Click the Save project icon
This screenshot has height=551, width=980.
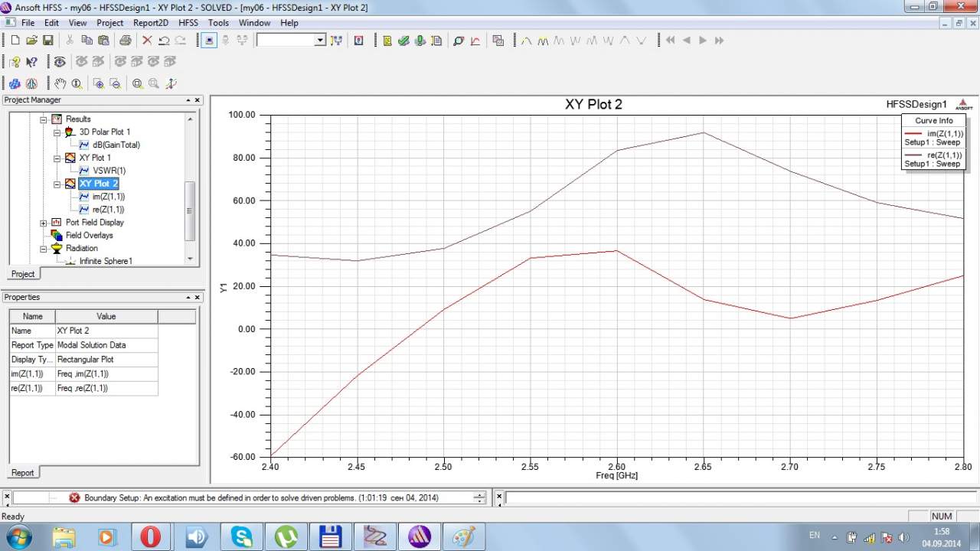(47, 41)
